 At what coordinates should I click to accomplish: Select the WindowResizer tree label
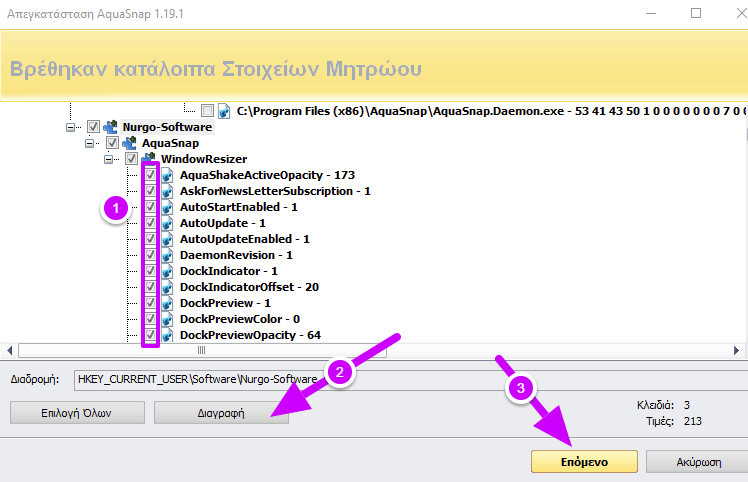[x=204, y=159]
